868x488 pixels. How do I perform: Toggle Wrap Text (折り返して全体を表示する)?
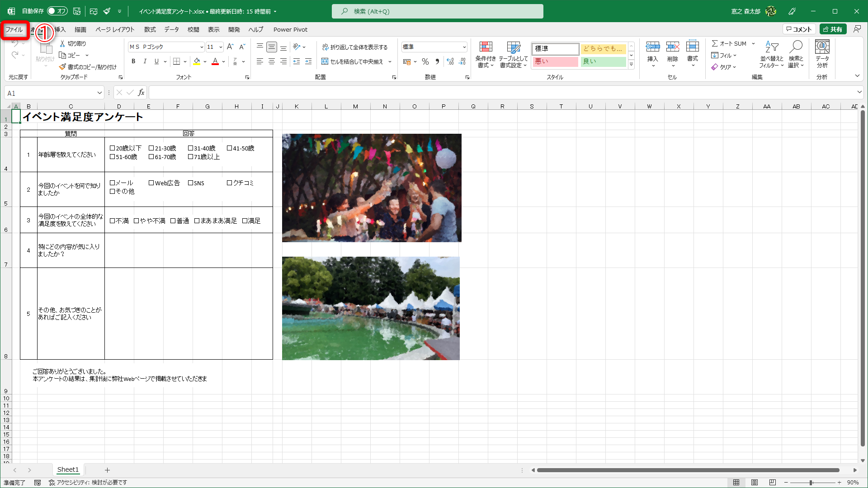tap(355, 47)
